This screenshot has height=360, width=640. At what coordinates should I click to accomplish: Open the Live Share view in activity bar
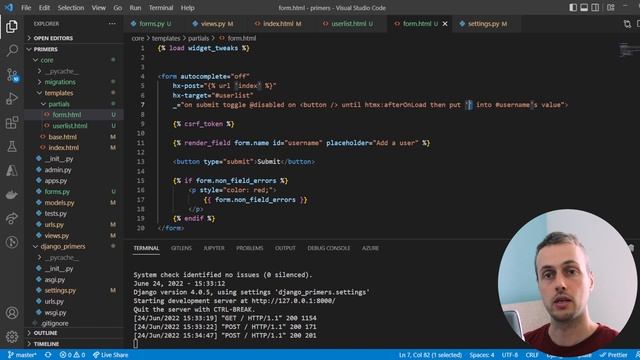click(12, 218)
